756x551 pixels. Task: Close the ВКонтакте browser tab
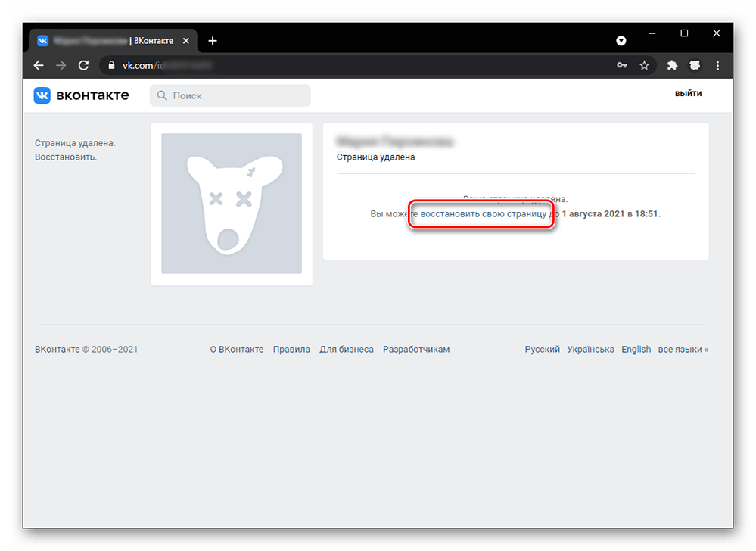pos(186,41)
